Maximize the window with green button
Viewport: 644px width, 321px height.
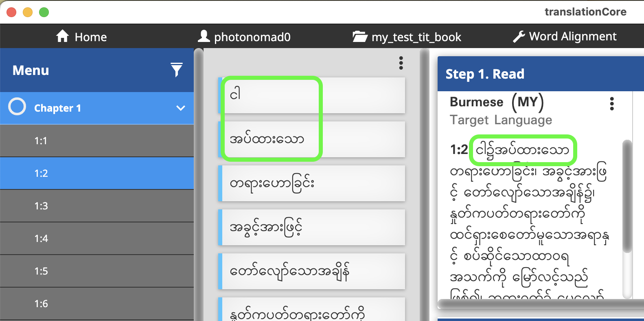point(44,12)
